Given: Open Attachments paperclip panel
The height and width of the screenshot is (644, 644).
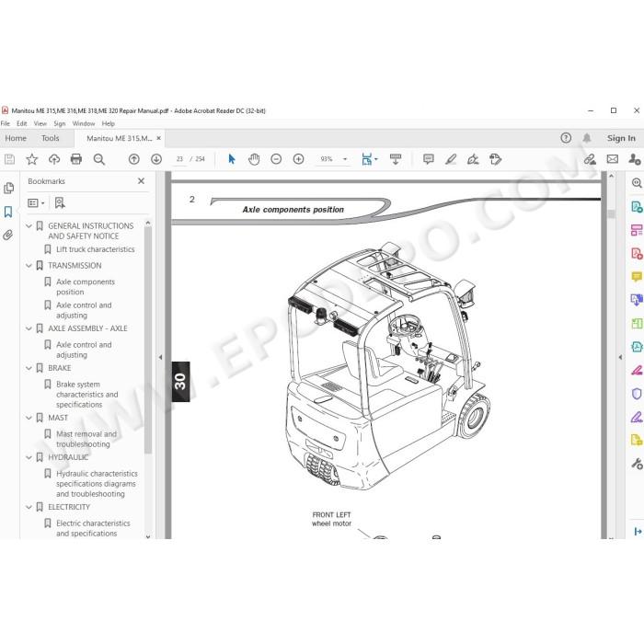Looking at the screenshot, I should point(7,235).
